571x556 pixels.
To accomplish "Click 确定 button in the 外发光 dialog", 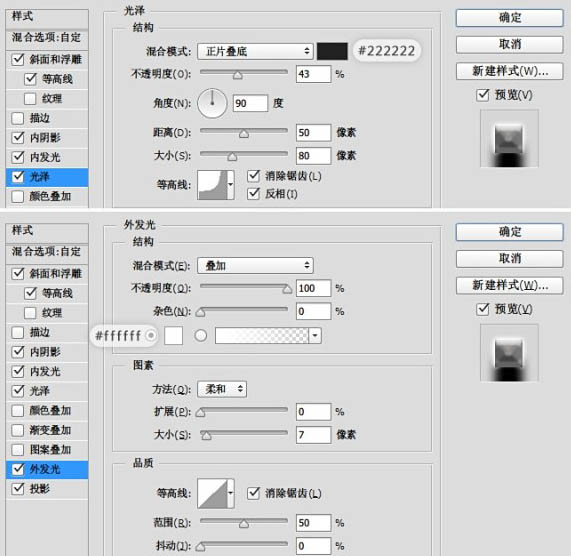I will pyautogui.click(x=509, y=232).
